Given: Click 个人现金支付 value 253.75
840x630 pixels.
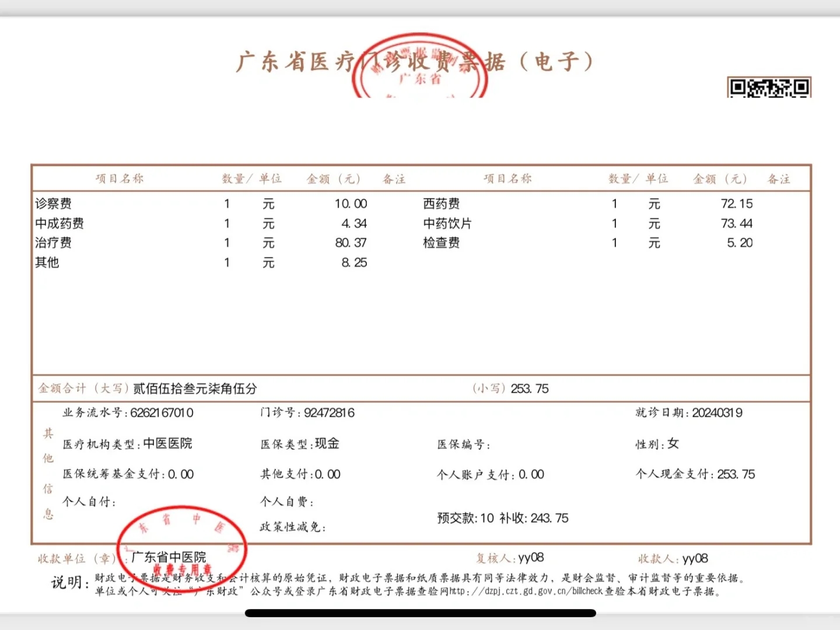Looking at the screenshot, I should click(x=736, y=474).
